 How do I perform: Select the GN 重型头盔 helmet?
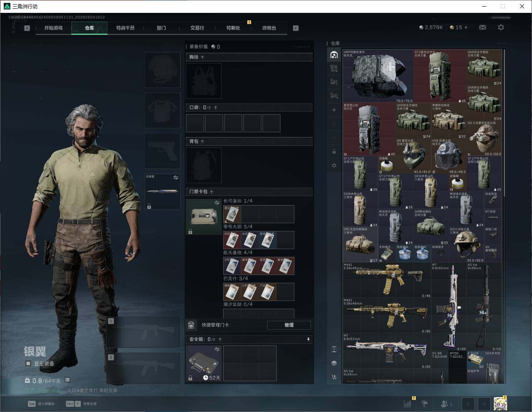tap(413, 156)
